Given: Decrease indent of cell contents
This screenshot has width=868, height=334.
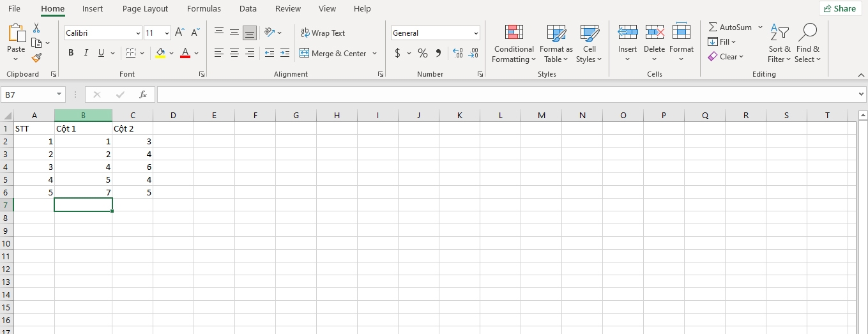Looking at the screenshot, I should (270, 53).
